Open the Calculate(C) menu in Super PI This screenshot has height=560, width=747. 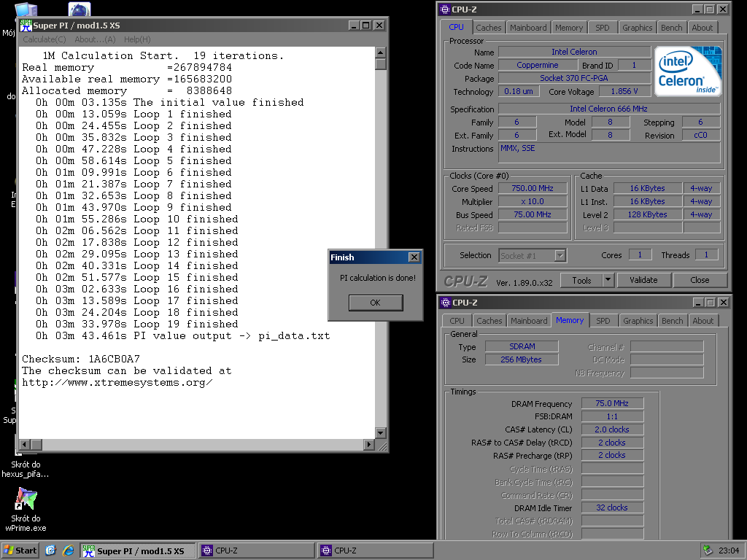pyautogui.click(x=44, y=39)
